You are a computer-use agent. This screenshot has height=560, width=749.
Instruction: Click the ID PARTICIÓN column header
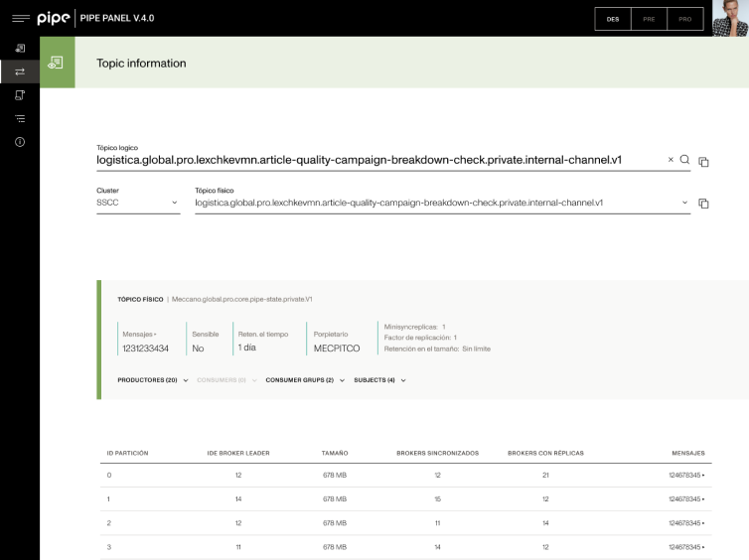[127, 453]
